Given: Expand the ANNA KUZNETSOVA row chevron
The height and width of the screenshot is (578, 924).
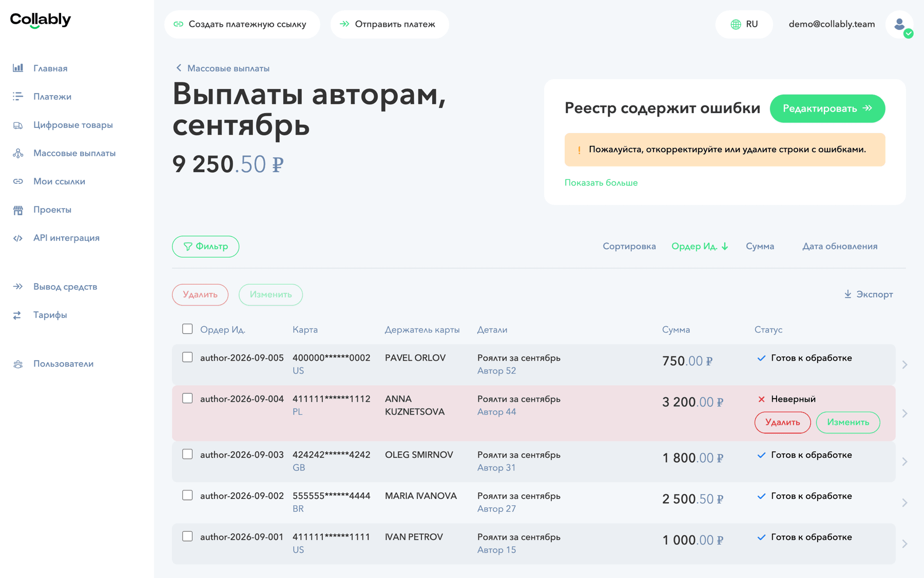Looking at the screenshot, I should tap(904, 413).
